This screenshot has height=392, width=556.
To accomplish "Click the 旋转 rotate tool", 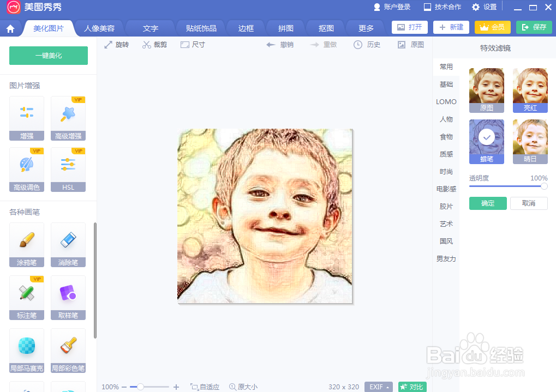I will pos(116,45).
